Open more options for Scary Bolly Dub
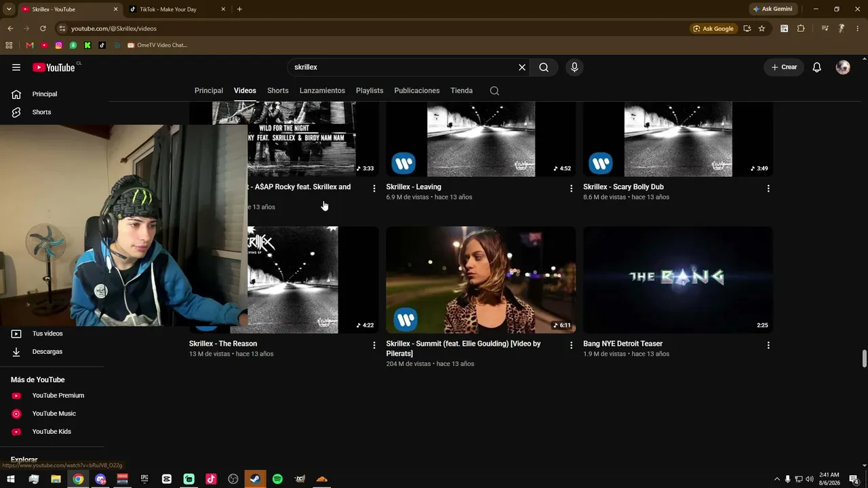 [x=768, y=188]
